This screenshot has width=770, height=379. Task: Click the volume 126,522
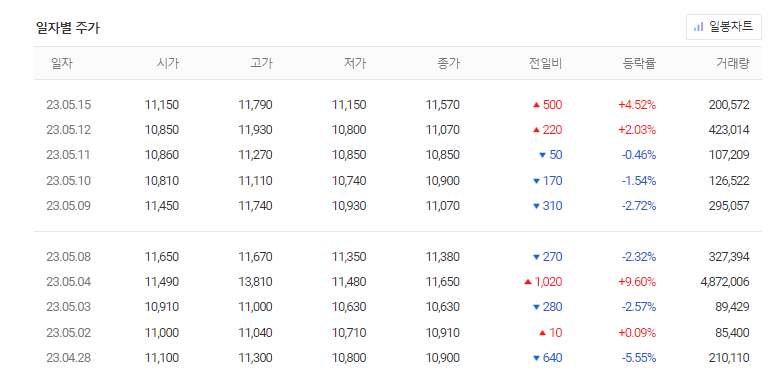click(x=729, y=181)
